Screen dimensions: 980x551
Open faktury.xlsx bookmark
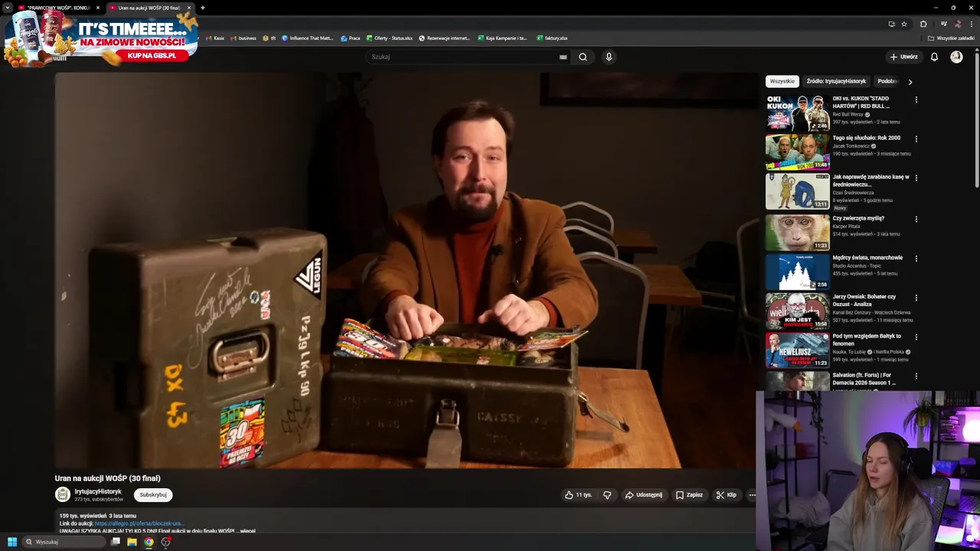(552, 37)
